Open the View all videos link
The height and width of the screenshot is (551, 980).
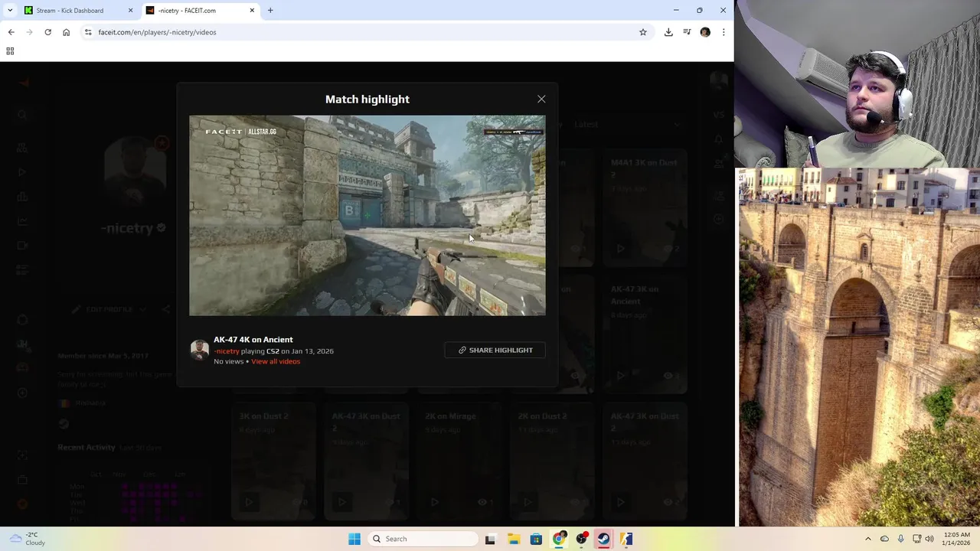click(x=276, y=361)
